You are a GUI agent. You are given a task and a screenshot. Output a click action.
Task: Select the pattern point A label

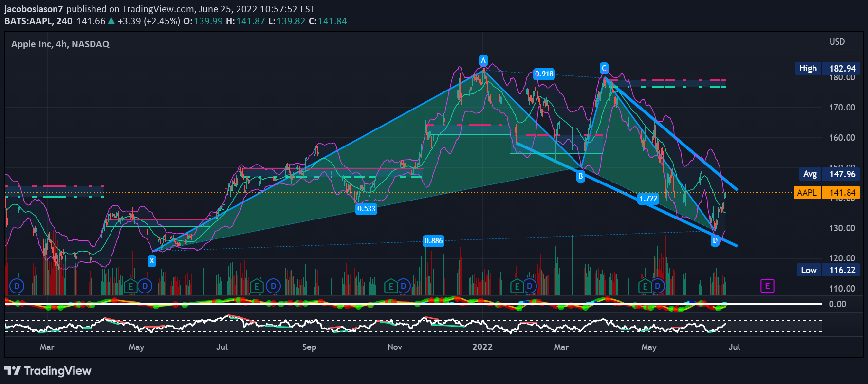[x=483, y=60]
